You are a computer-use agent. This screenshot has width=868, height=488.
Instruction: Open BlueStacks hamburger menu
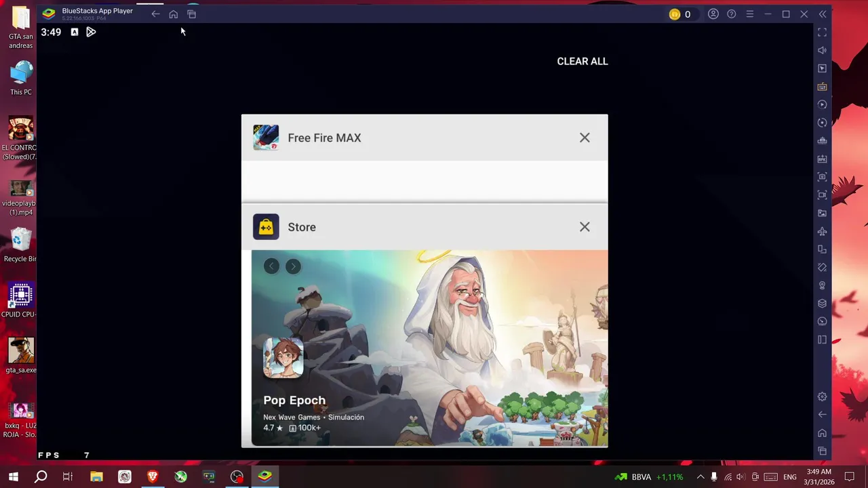pyautogui.click(x=750, y=14)
